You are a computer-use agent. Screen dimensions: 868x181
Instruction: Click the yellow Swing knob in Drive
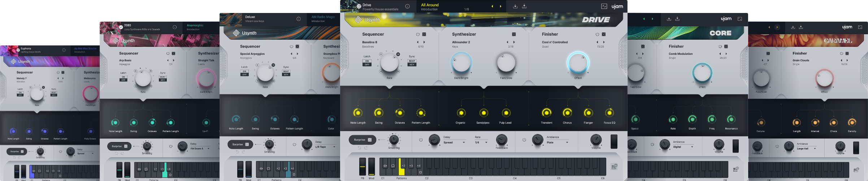379,113
